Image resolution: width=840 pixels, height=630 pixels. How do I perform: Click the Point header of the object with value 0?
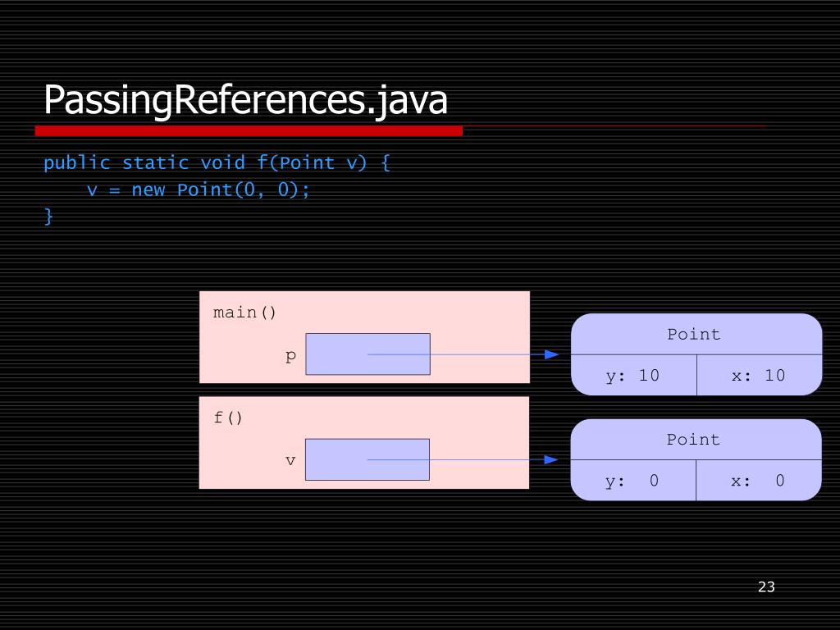696,440
